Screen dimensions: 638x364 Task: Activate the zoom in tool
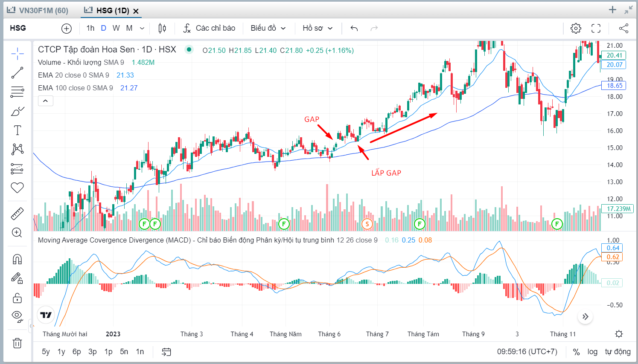pyautogui.click(x=17, y=233)
